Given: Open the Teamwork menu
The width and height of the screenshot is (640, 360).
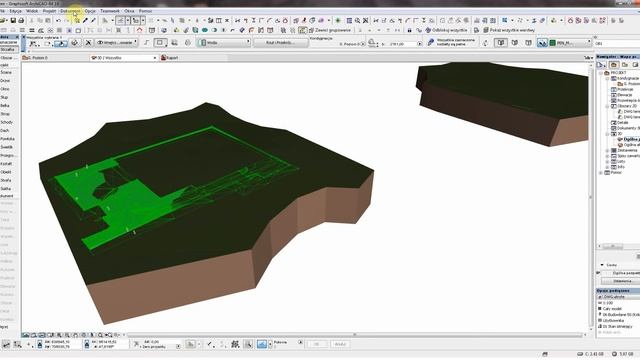Looking at the screenshot, I should tap(110, 11).
